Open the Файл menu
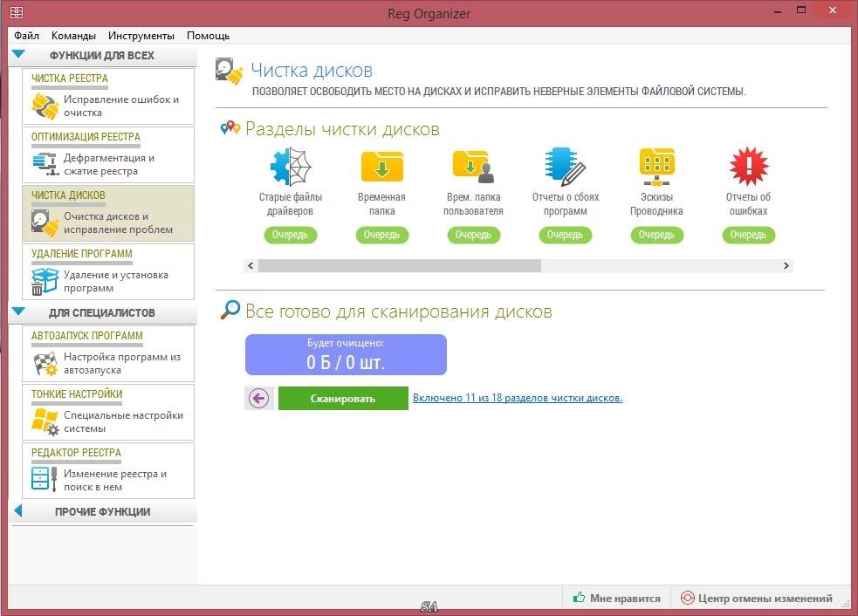This screenshot has height=616, width=858. tap(26, 36)
